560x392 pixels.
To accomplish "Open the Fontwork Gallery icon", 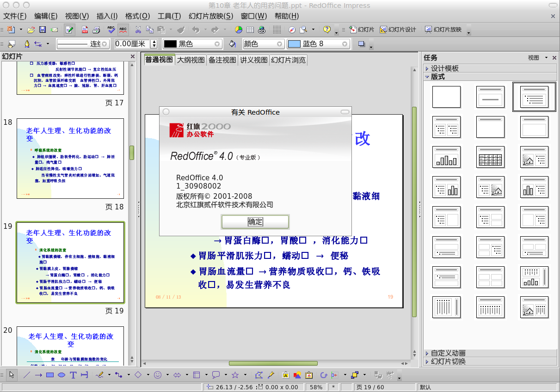I will click(286, 375).
